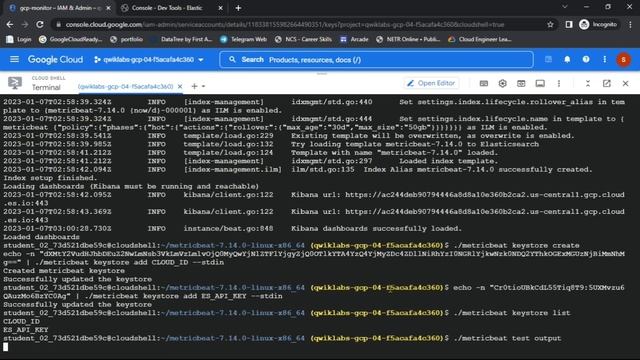Click the 'Loaded dashboards' terminal line
640x360 pixels.
pos(41,237)
